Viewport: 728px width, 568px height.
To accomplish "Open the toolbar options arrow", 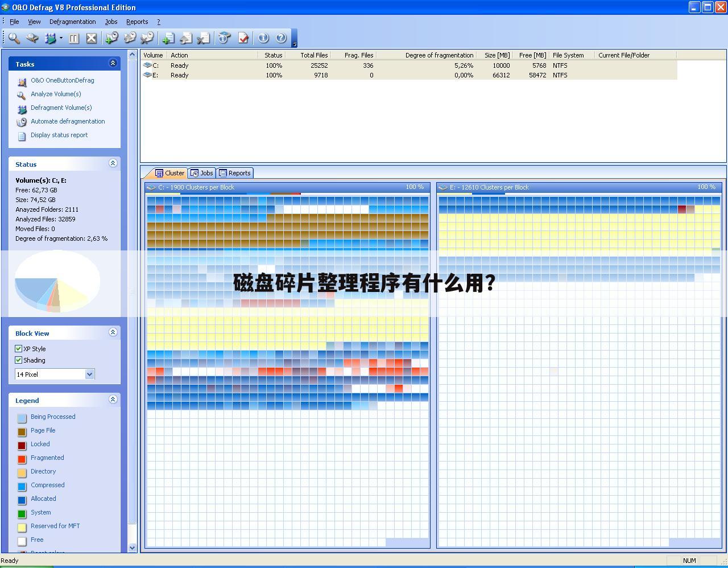I will pos(294,44).
